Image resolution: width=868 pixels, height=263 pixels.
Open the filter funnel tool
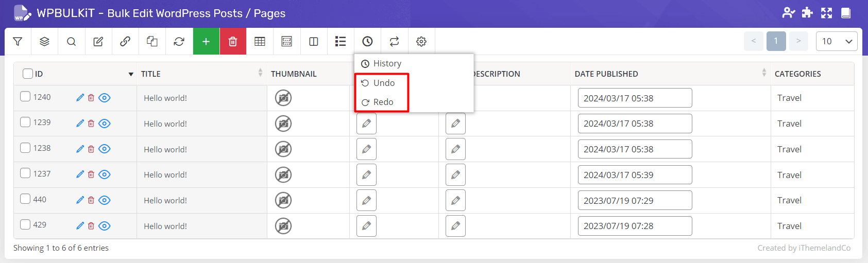[x=18, y=42]
